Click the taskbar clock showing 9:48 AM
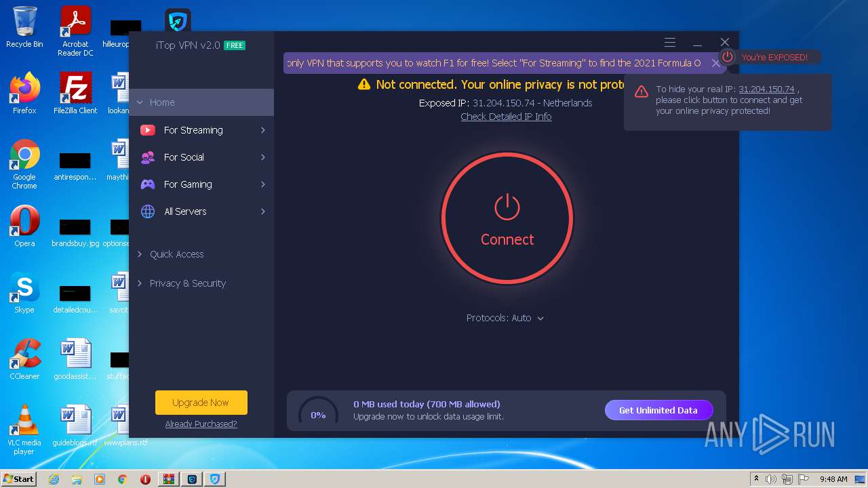Screen dimensions: 868x488 (x=833, y=479)
